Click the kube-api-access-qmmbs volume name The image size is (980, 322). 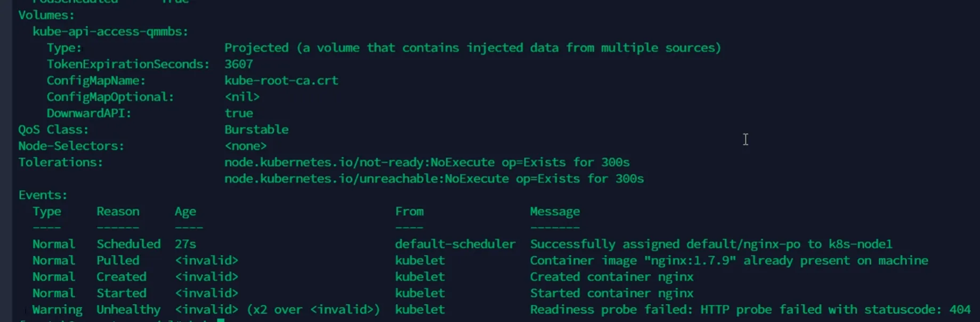110,31
